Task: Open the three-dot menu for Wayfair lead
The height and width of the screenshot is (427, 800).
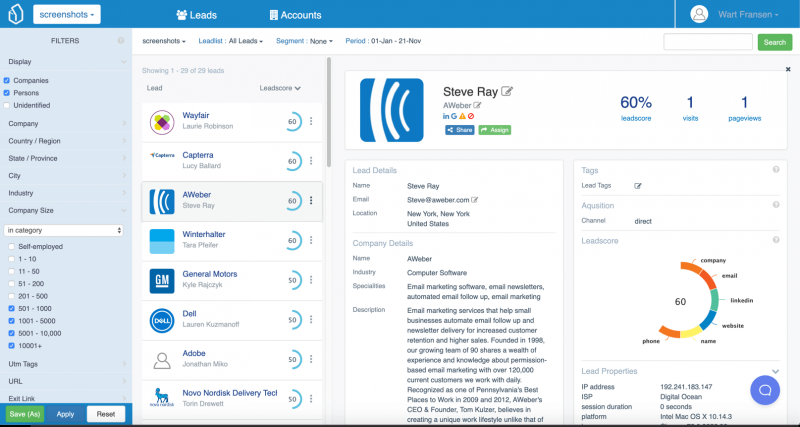Action: pyautogui.click(x=311, y=122)
